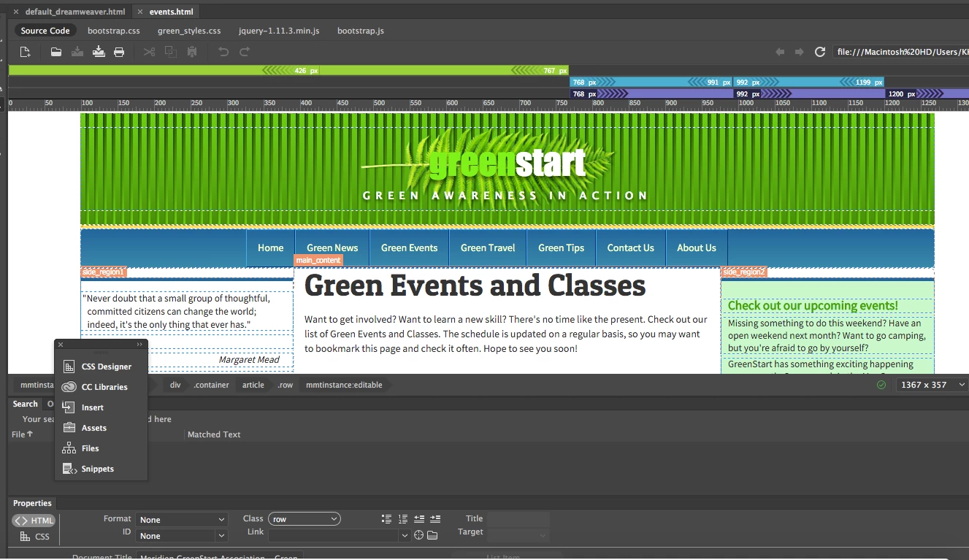Select the events.html document tab

(x=171, y=12)
